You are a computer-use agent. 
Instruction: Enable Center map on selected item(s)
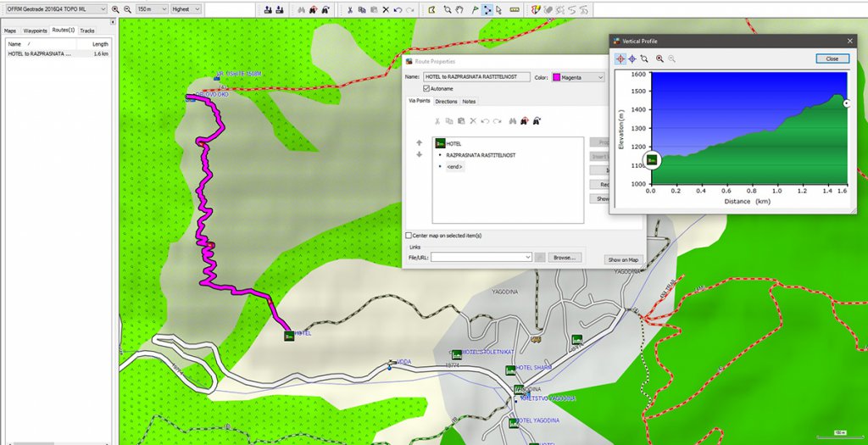click(x=409, y=236)
